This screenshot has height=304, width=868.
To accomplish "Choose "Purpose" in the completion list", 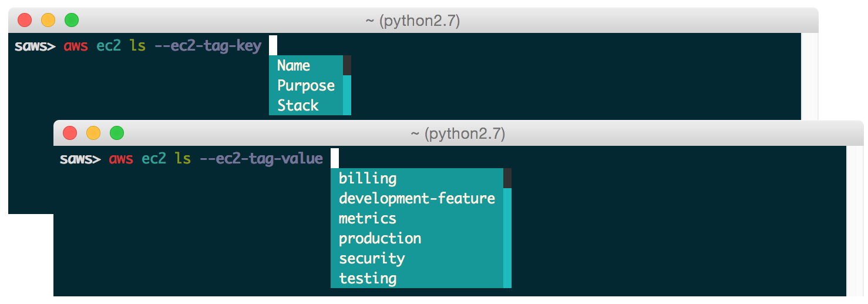I will coord(305,85).
